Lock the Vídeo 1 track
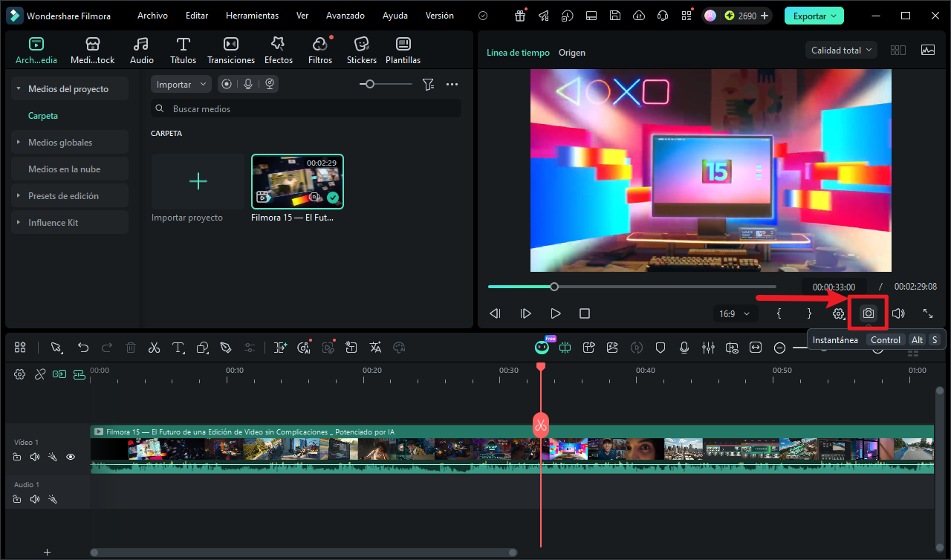 tap(17, 457)
